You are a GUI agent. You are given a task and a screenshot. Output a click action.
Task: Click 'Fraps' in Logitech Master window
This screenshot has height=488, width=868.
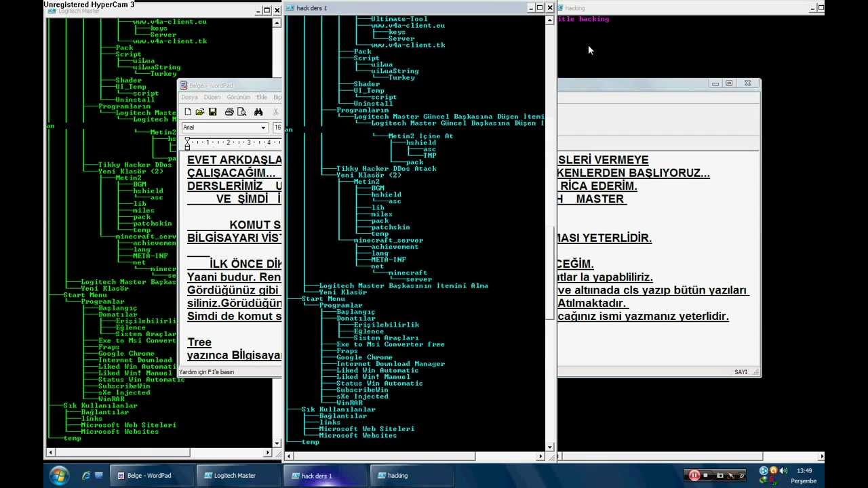point(108,347)
